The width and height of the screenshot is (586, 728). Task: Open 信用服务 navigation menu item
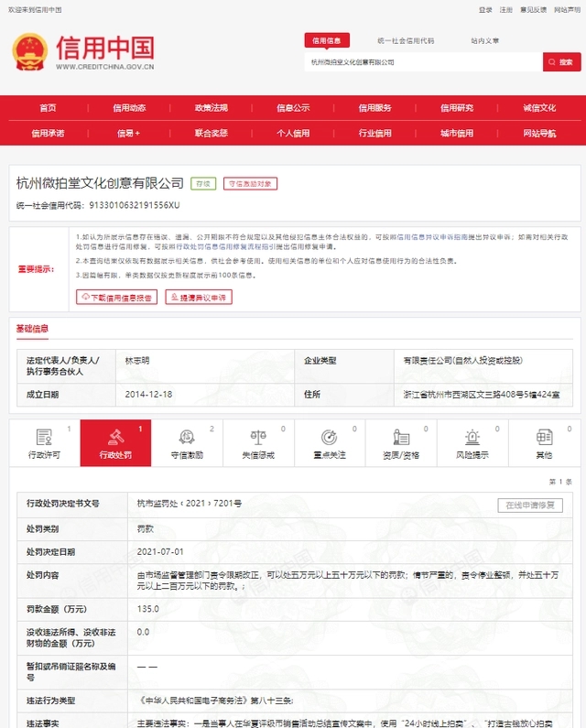tap(374, 108)
